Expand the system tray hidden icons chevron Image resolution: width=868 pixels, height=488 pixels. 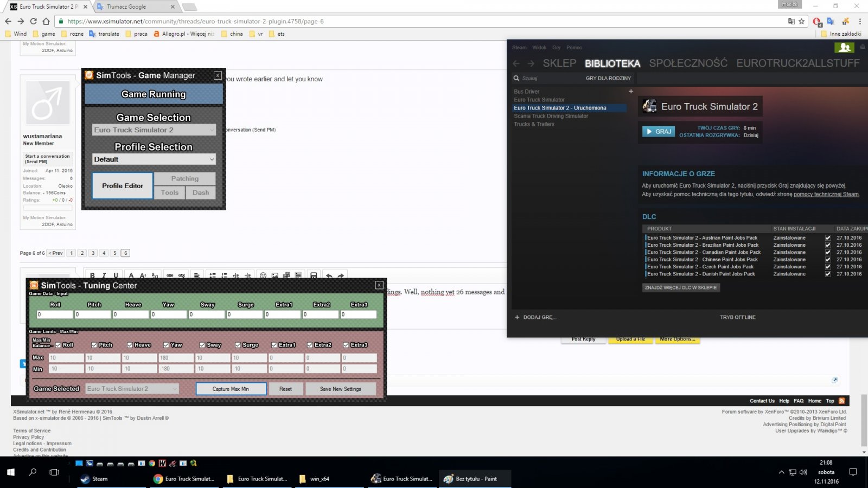point(782,472)
